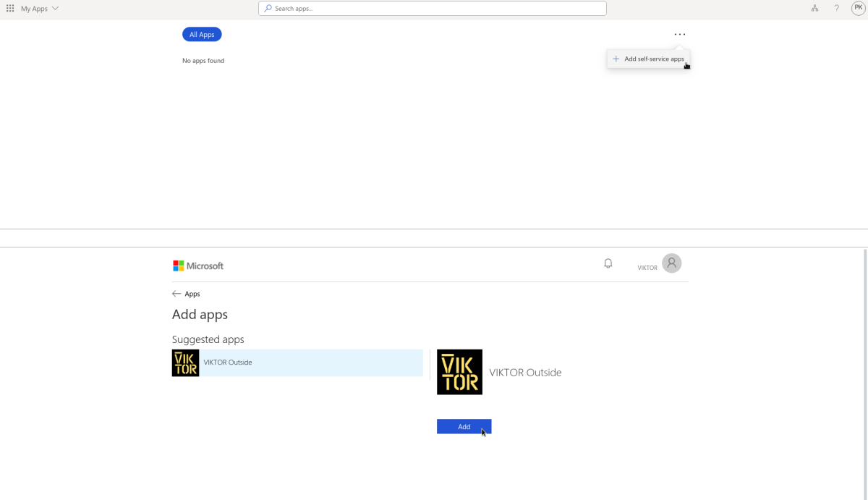Select the All Apps filter pill
868x500 pixels.
202,35
